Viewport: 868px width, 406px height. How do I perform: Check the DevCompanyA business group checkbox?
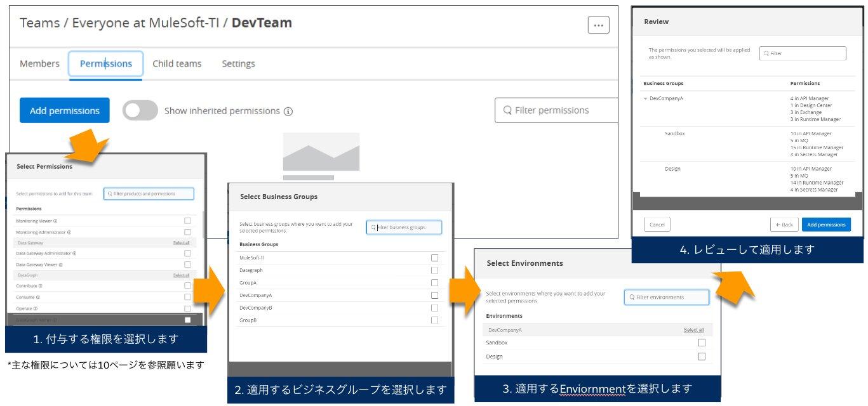(434, 295)
